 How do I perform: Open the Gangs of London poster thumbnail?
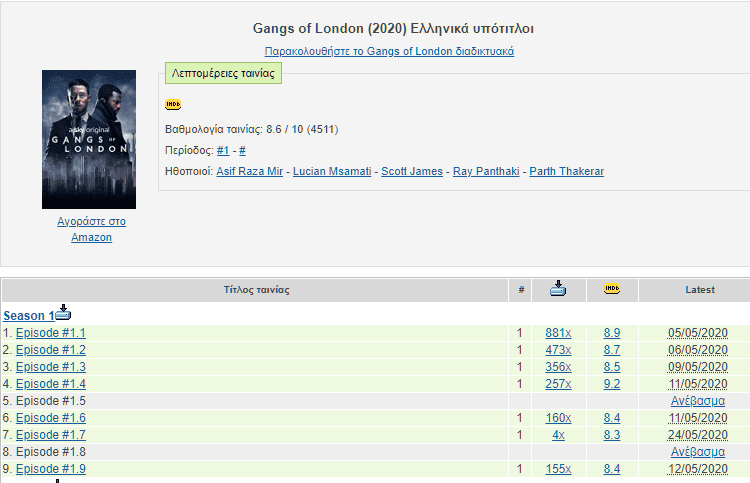pyautogui.click(x=89, y=139)
